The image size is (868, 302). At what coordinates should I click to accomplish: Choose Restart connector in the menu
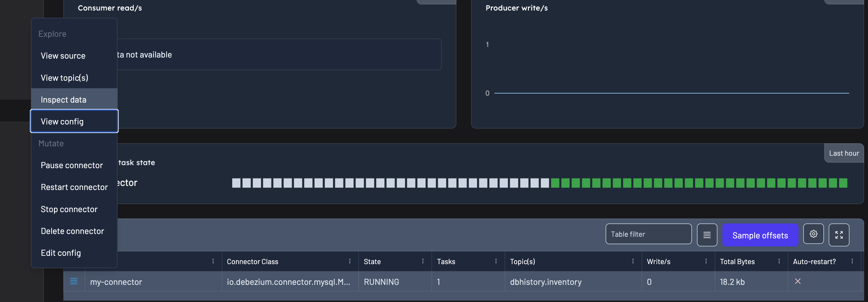(x=74, y=187)
